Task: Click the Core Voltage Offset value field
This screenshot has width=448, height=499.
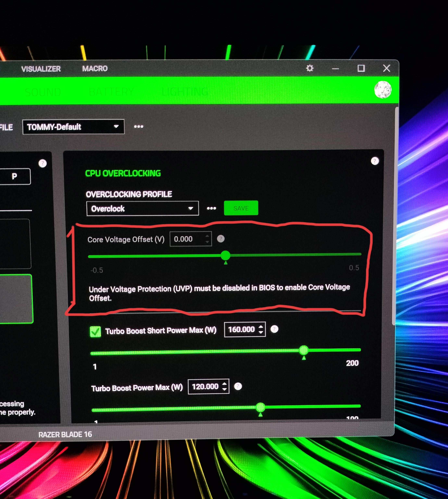Action: coord(191,239)
